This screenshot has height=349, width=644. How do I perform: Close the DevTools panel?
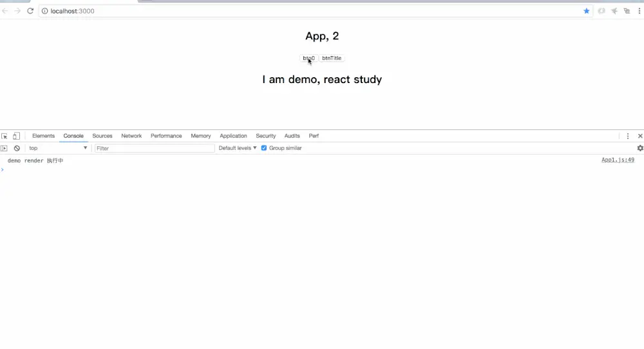point(640,136)
